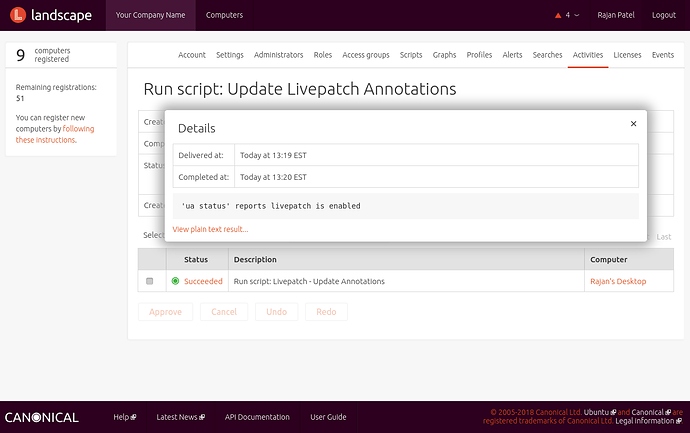690x433 pixels.
Task: Click the Redo button
Action: (326, 312)
